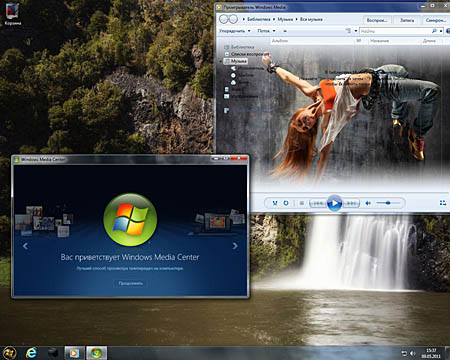Open the taskbar clock and date
The width and height of the screenshot is (450, 360).
coord(431,353)
